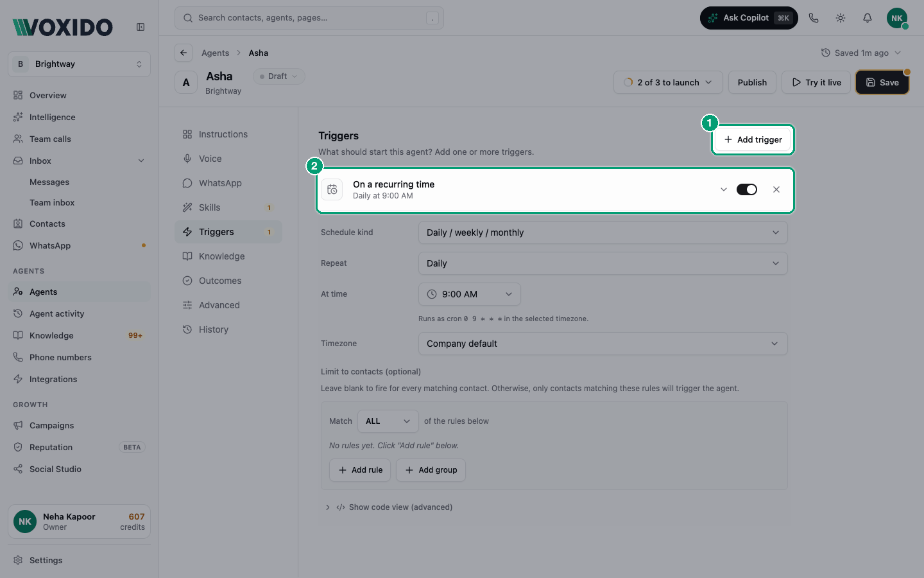Click the Voxido logo

tap(63, 27)
